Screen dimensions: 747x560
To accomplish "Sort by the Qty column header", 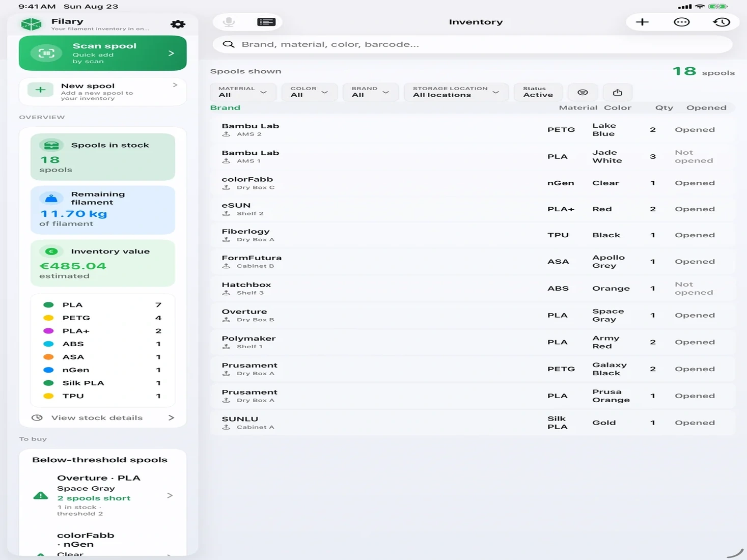I will 664,108.
